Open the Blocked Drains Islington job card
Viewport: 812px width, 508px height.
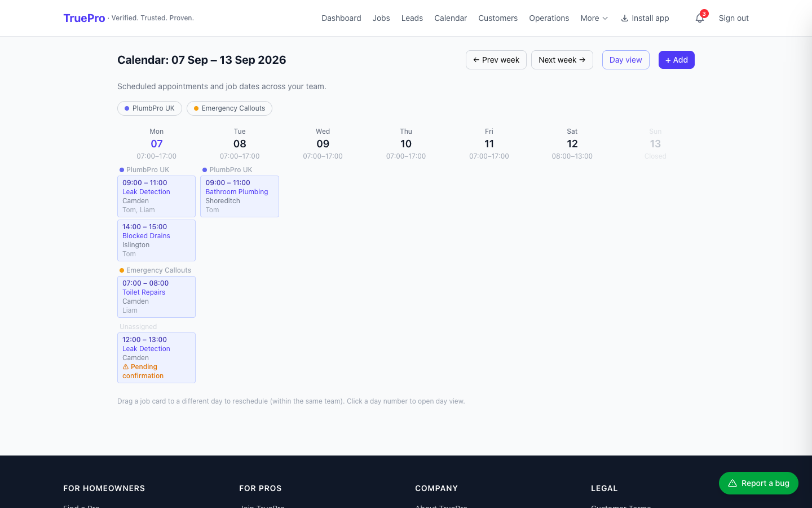[156, 240]
